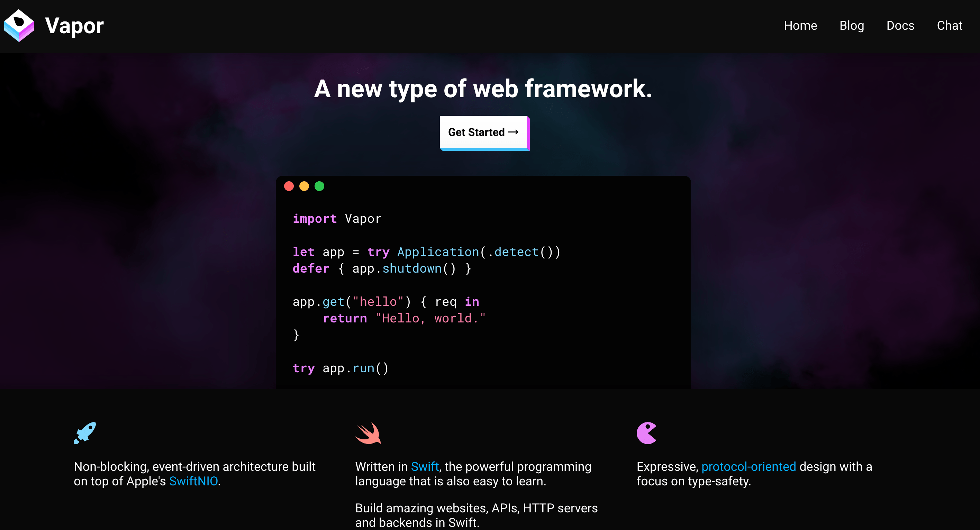980x530 pixels.
Task: Go to the Blog page
Action: [852, 26]
